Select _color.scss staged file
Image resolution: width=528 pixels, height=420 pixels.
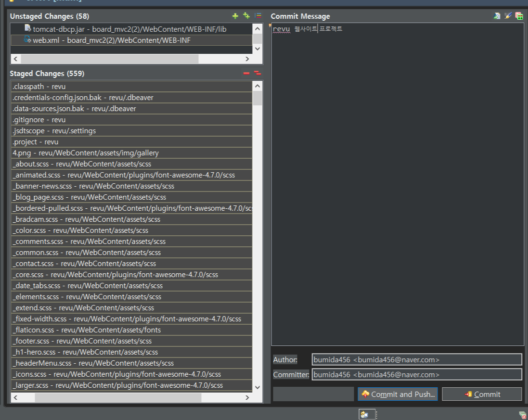tap(132, 230)
